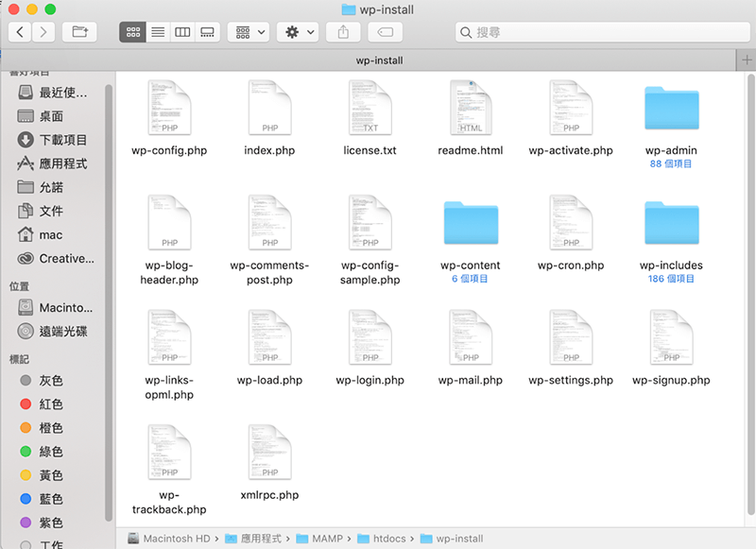Click Macintosh HD in path bar

click(x=170, y=539)
